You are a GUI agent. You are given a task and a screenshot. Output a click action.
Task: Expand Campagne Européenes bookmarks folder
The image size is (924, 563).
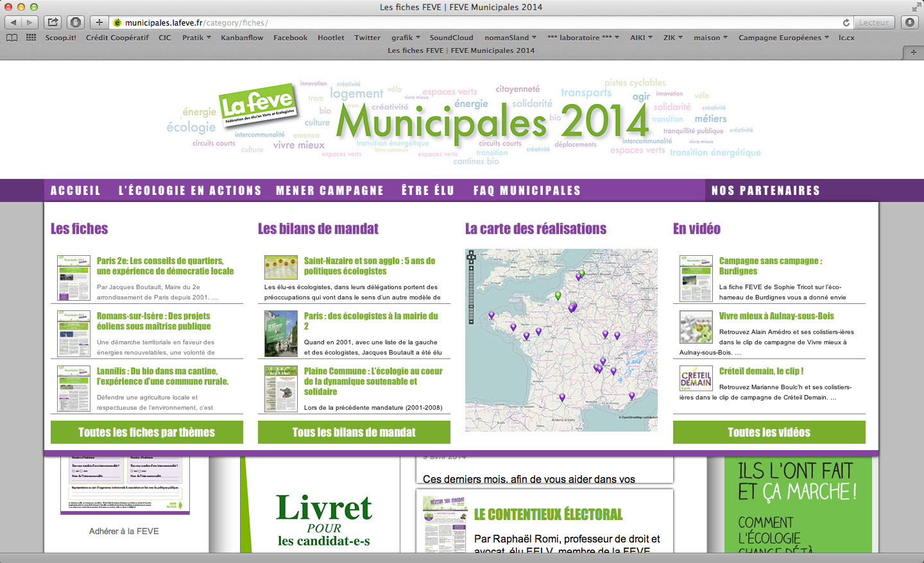783,38
